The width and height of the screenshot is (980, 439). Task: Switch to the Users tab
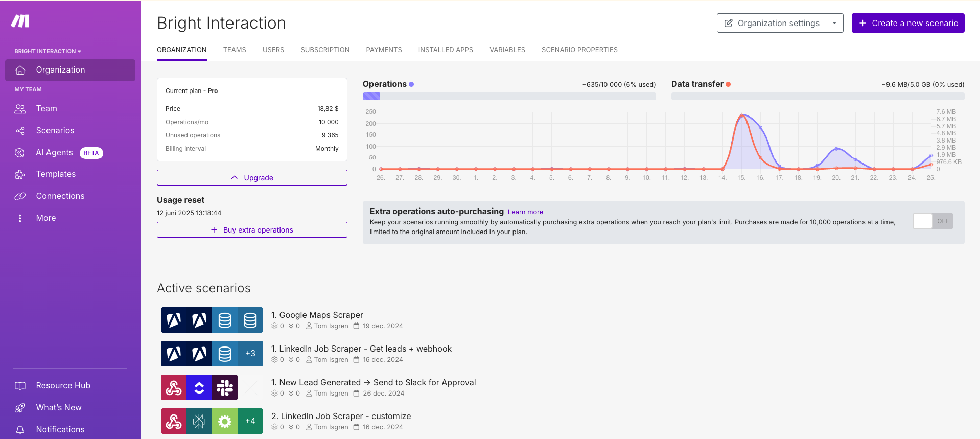click(x=273, y=50)
